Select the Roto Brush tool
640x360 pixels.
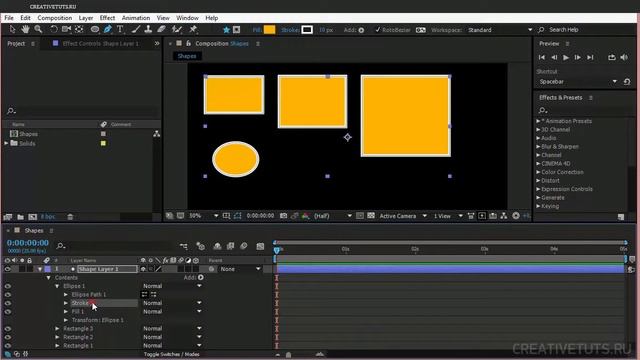[x=176, y=29]
